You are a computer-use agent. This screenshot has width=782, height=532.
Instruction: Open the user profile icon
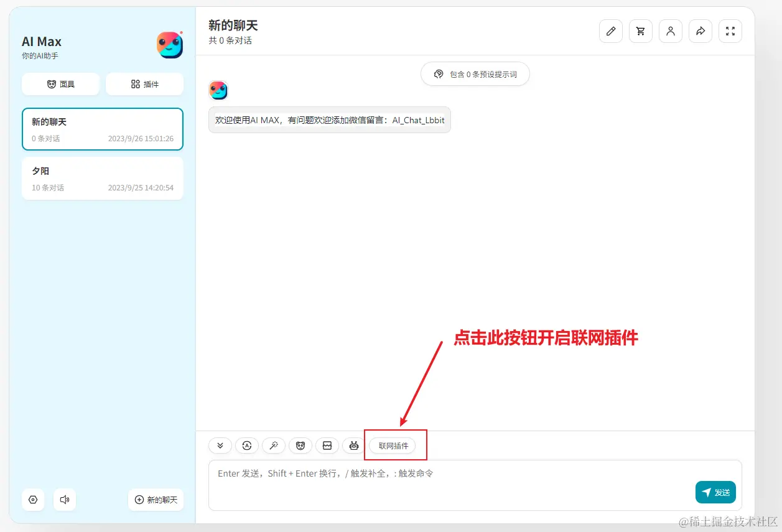(x=670, y=31)
